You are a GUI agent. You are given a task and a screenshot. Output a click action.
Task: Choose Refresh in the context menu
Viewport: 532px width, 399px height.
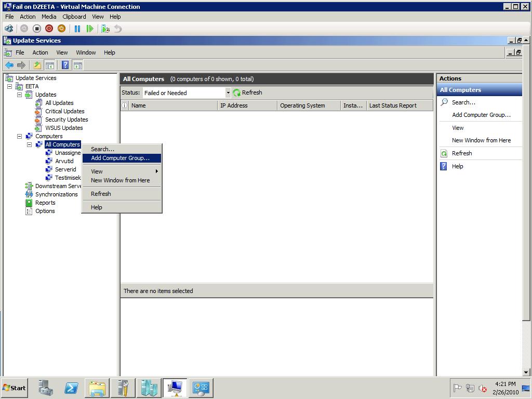[122, 194]
